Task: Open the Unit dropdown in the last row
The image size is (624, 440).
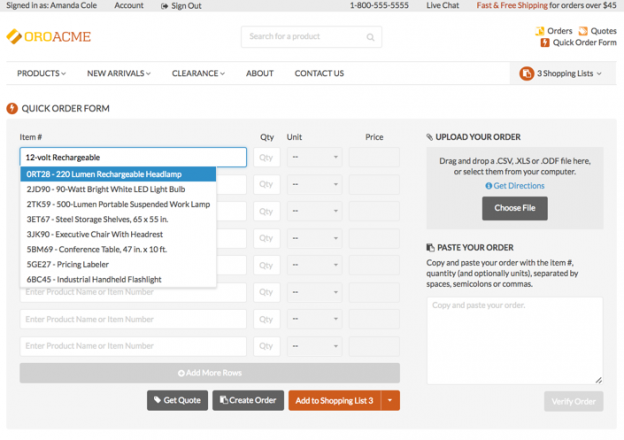Action: coord(314,346)
